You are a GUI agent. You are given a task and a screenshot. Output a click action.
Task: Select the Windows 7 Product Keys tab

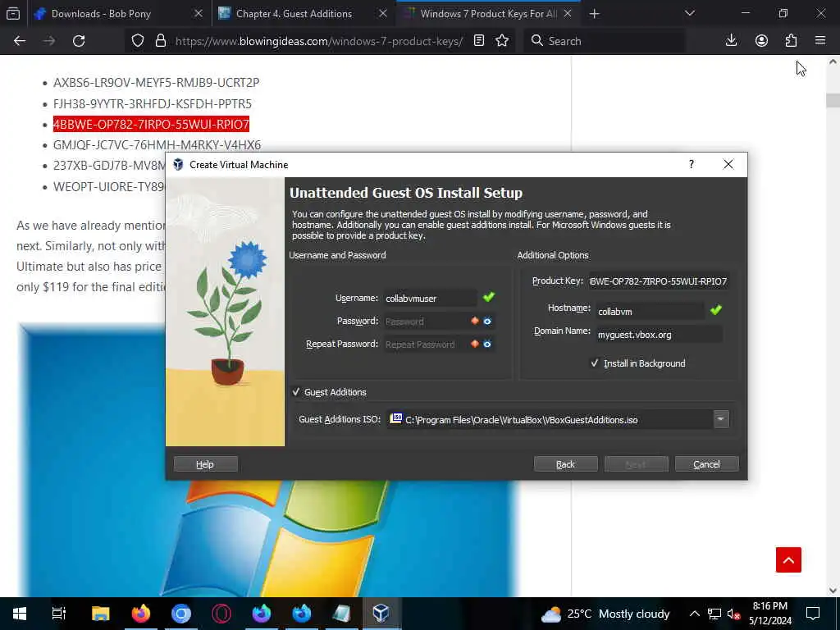pos(489,14)
